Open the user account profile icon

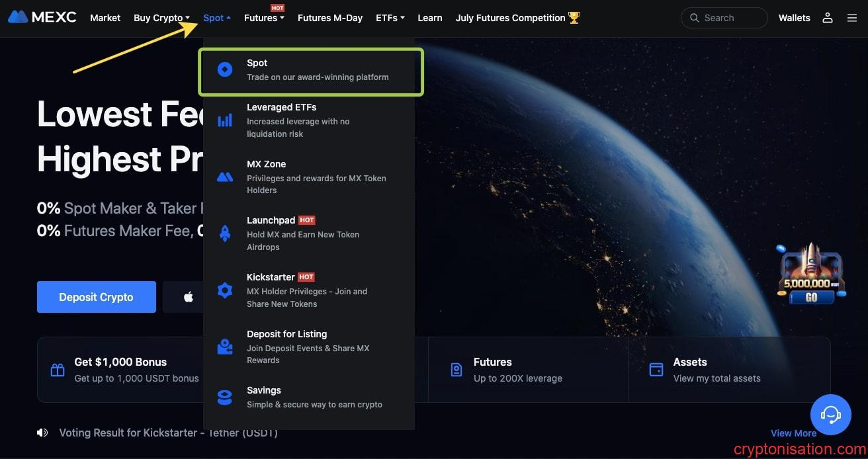[827, 18]
